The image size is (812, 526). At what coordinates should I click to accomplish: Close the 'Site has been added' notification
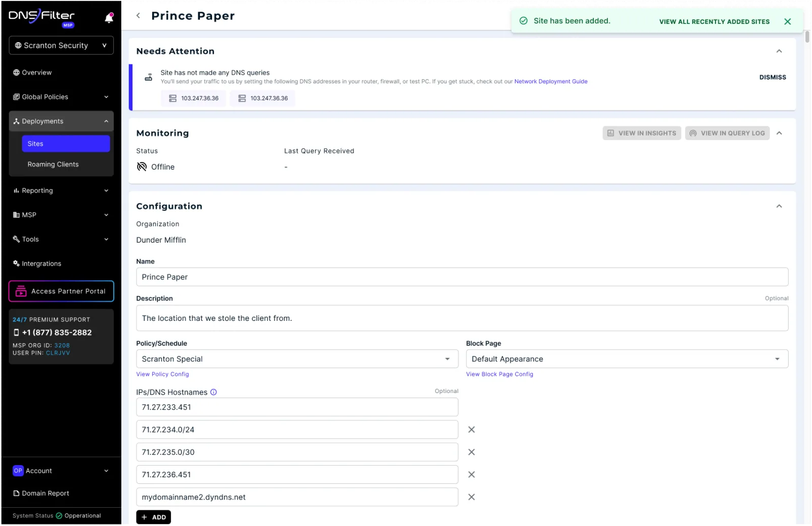coord(787,21)
